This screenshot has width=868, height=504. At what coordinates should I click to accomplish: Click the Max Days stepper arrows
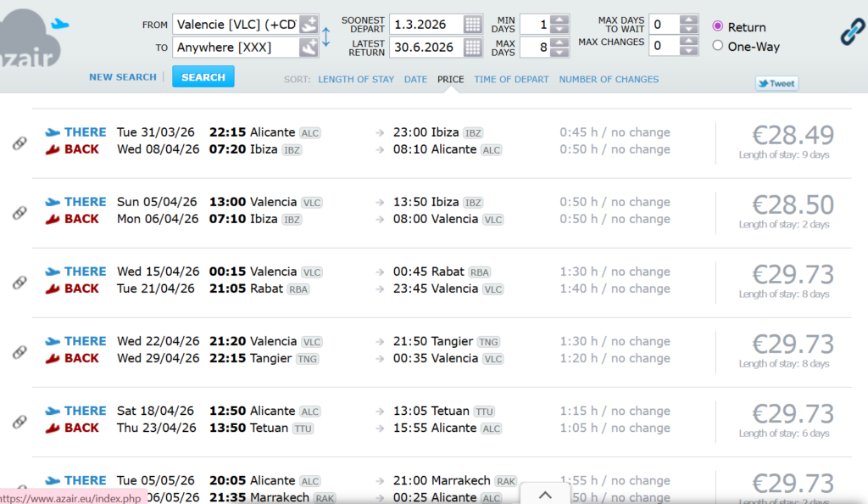559,48
